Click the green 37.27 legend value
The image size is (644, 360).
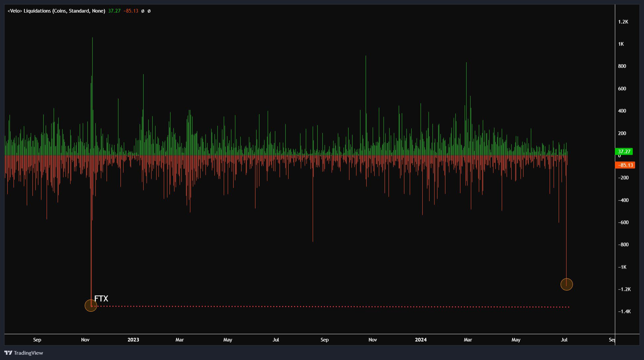click(114, 11)
